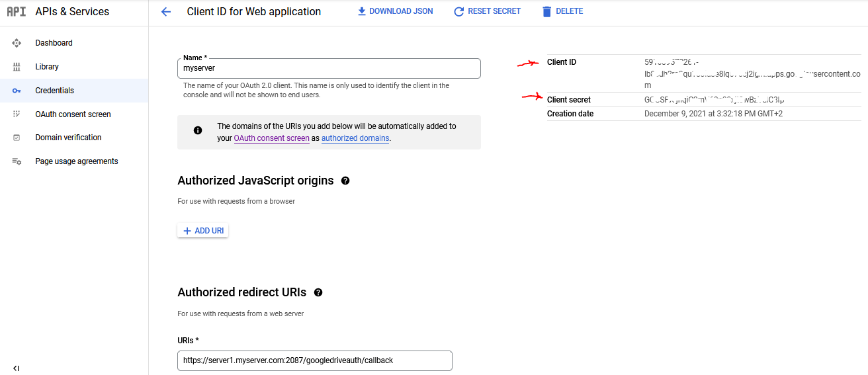Open Dashboard in the sidebar
This screenshot has width=868, height=375.
[54, 43]
